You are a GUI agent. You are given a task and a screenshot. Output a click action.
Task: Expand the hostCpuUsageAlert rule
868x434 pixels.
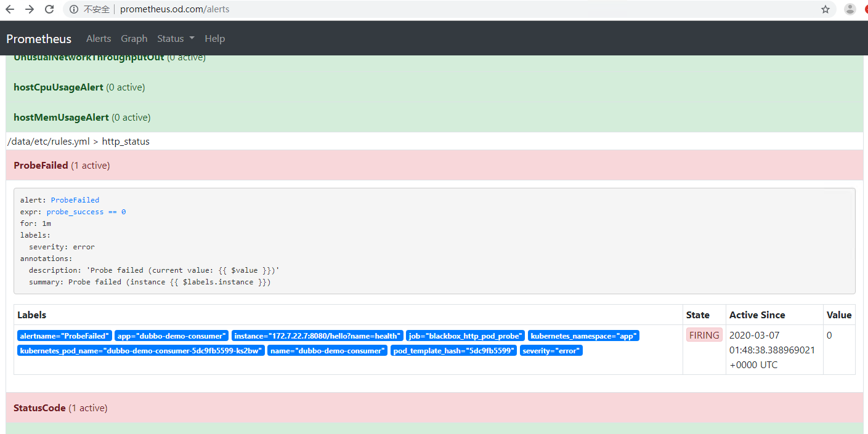59,87
